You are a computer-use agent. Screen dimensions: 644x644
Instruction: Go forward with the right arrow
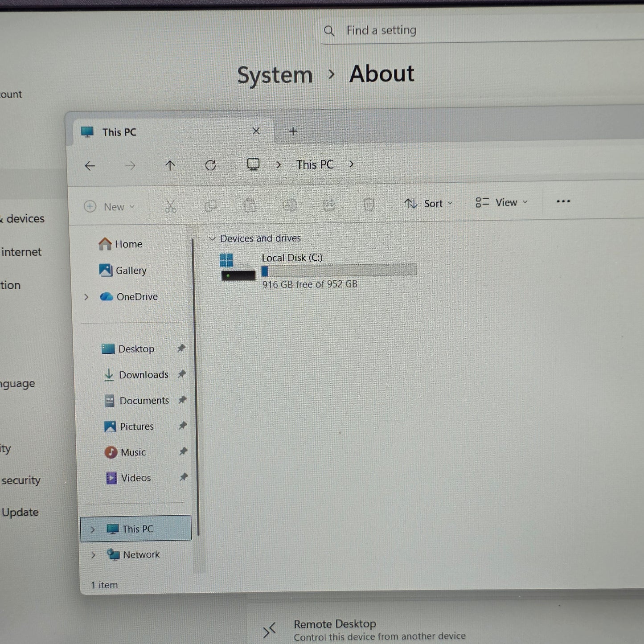click(130, 166)
